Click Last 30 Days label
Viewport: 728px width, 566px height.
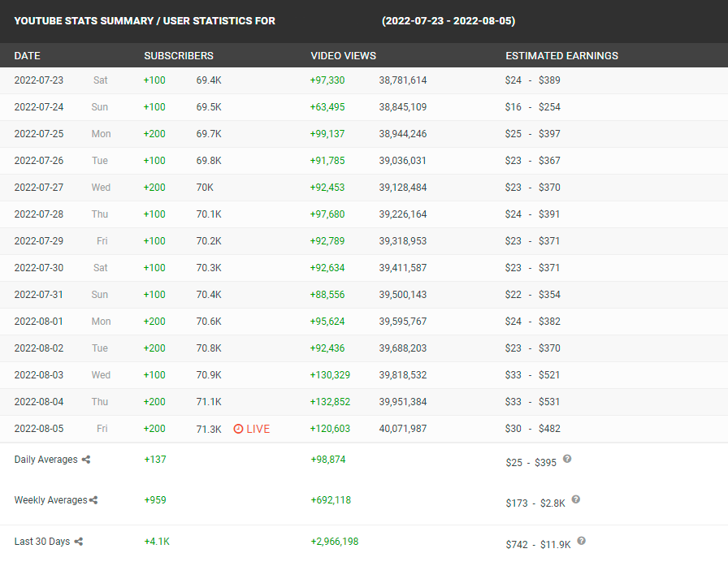(x=42, y=542)
